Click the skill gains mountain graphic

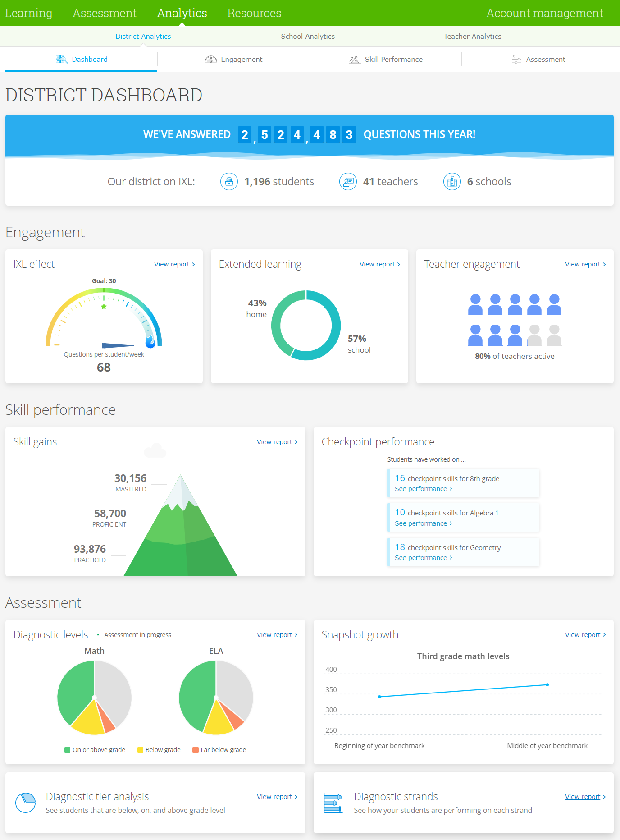click(180, 525)
